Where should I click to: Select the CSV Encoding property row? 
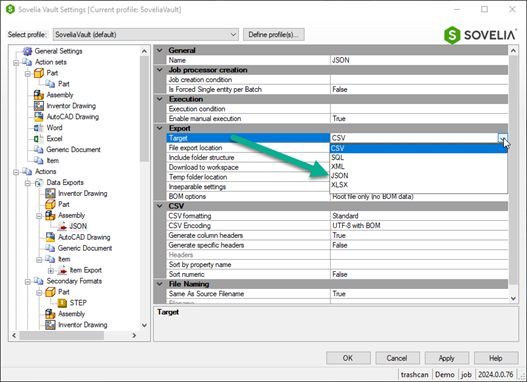[x=337, y=226]
